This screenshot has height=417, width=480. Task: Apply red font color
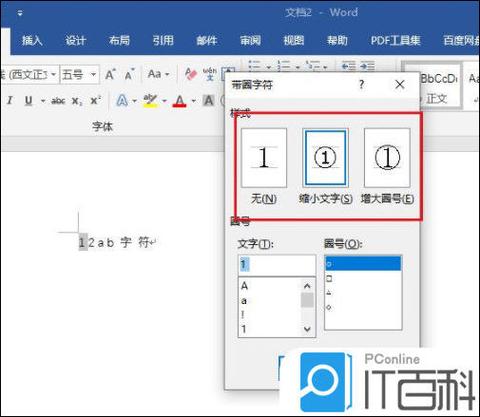(x=179, y=101)
